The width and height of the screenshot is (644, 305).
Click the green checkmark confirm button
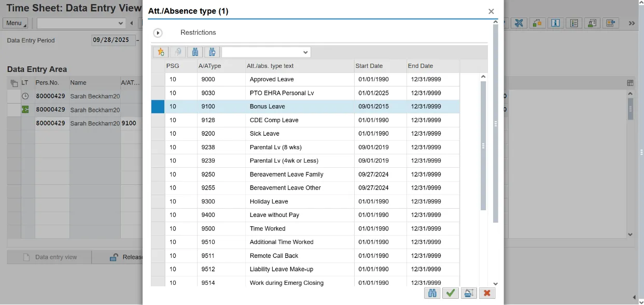click(x=451, y=293)
